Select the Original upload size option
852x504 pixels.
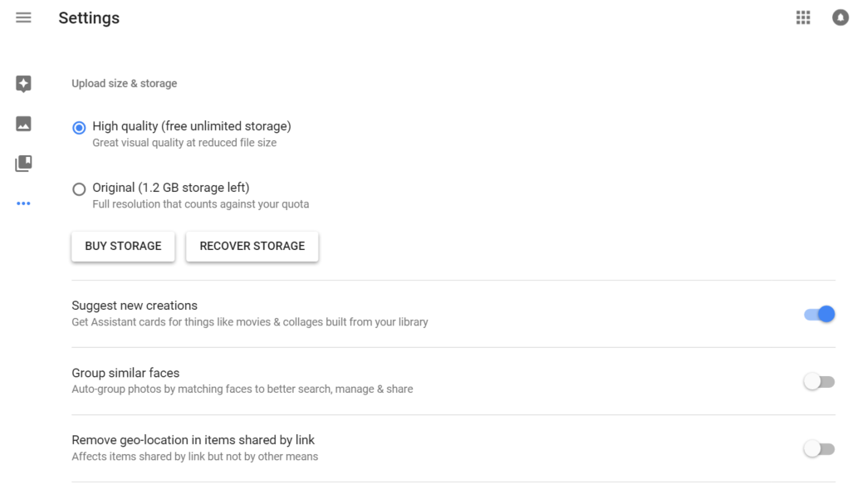coord(79,188)
